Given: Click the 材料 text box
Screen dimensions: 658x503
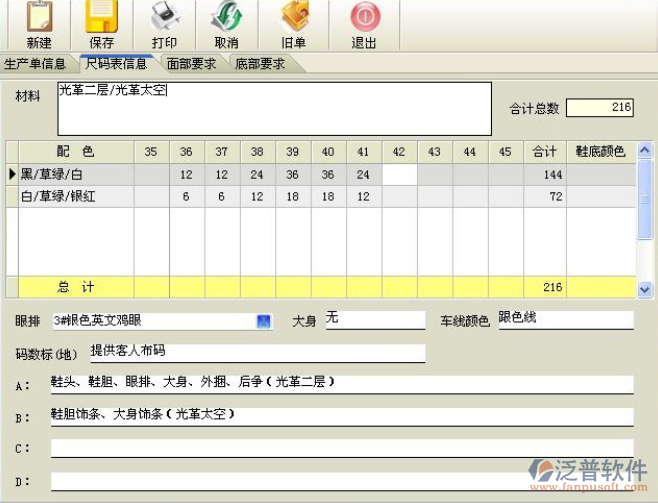Looking at the screenshot, I should tap(274, 108).
